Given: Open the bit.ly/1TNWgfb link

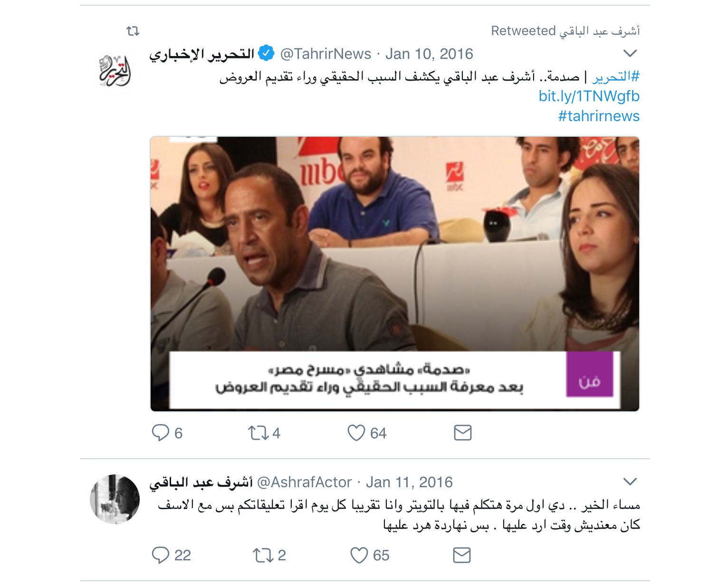Looking at the screenshot, I should (x=589, y=96).
